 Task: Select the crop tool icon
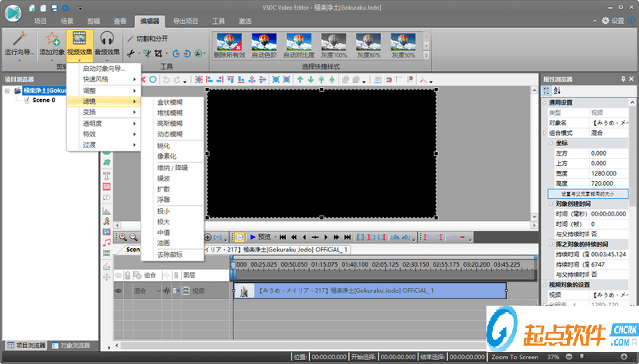coord(158,53)
